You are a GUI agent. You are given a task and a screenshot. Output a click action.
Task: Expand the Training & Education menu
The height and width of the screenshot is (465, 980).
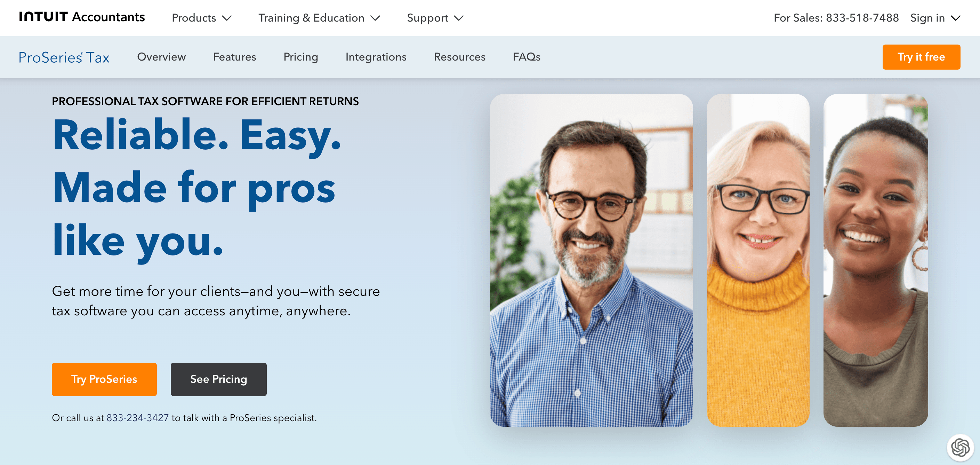(319, 18)
